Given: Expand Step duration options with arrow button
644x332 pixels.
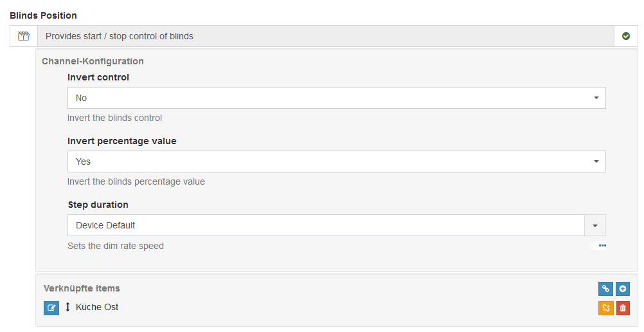Looking at the screenshot, I should 595,225.
